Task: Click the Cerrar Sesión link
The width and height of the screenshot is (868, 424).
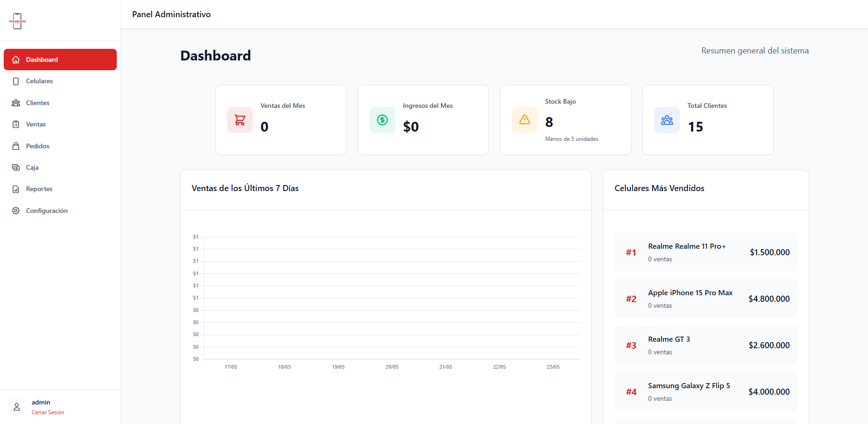Action: coord(48,412)
